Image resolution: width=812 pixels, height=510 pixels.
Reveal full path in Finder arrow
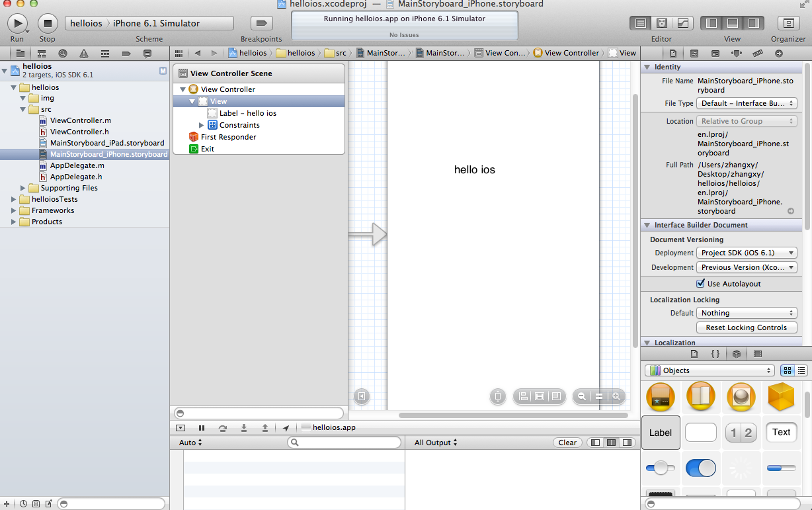791,211
